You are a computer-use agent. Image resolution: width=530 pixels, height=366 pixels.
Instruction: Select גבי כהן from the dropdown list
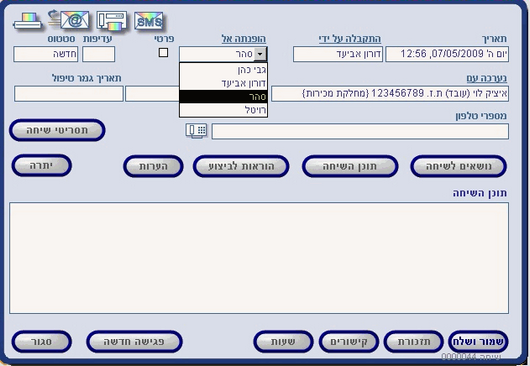point(223,70)
